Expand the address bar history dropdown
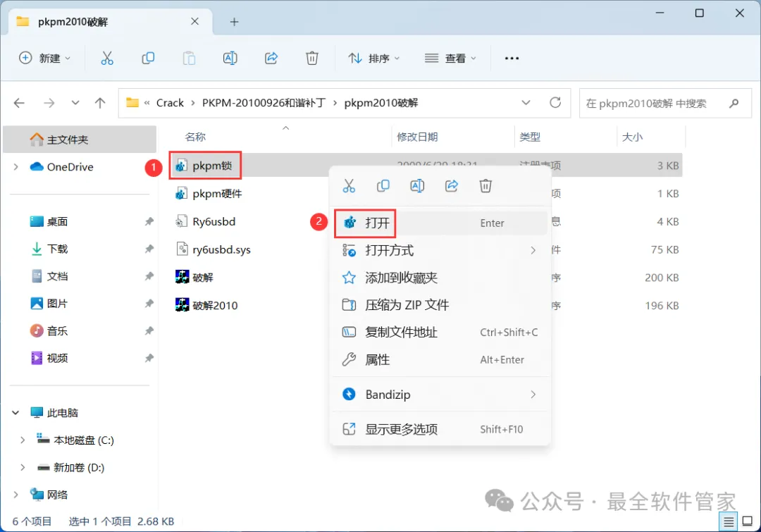The image size is (761, 532). click(x=526, y=103)
